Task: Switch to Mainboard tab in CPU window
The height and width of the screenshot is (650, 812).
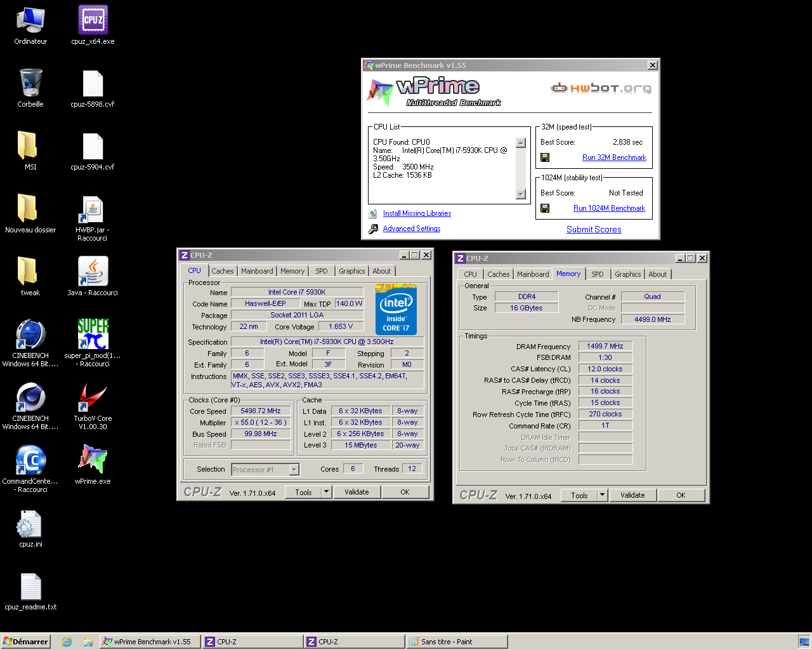Action: [257, 271]
